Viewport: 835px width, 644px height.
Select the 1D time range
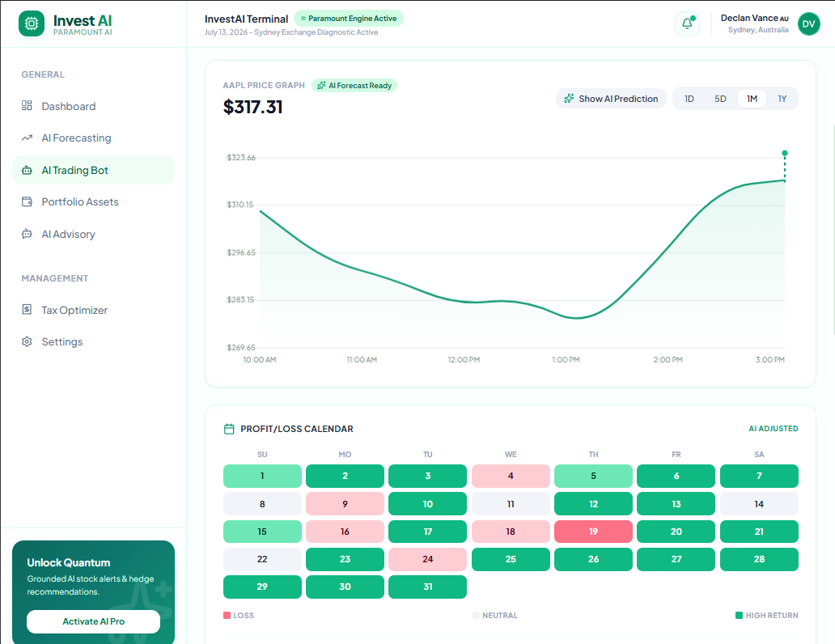pos(689,99)
